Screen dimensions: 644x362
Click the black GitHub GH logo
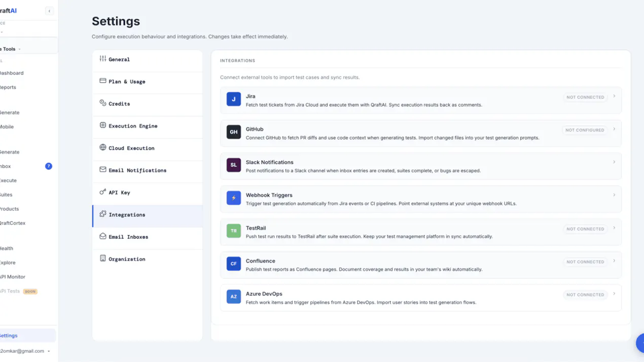234,132
